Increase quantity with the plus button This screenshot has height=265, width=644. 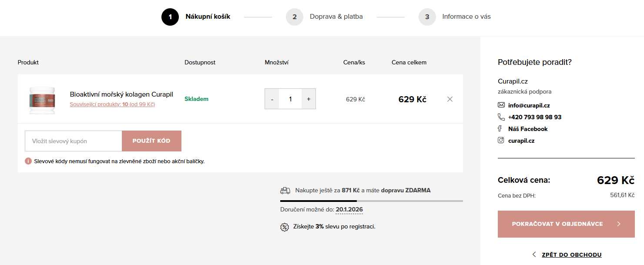[x=309, y=99]
